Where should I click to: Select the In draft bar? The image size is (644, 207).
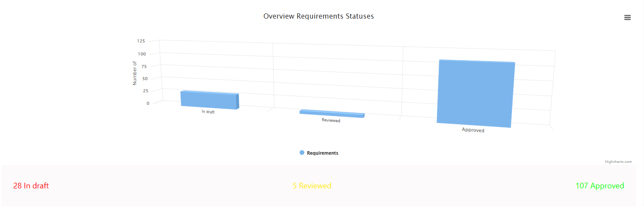click(x=210, y=100)
